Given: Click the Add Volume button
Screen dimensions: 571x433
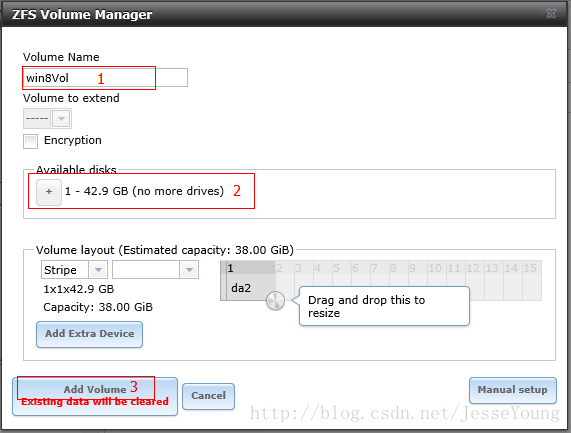Looking at the screenshot, I should pos(95,396).
